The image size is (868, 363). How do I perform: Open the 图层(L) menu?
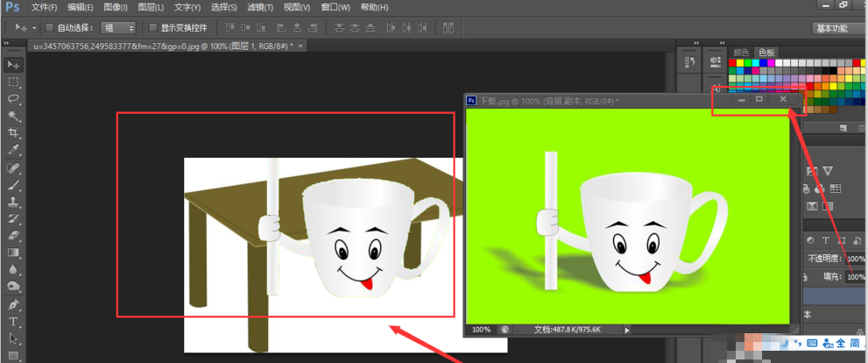tap(151, 7)
